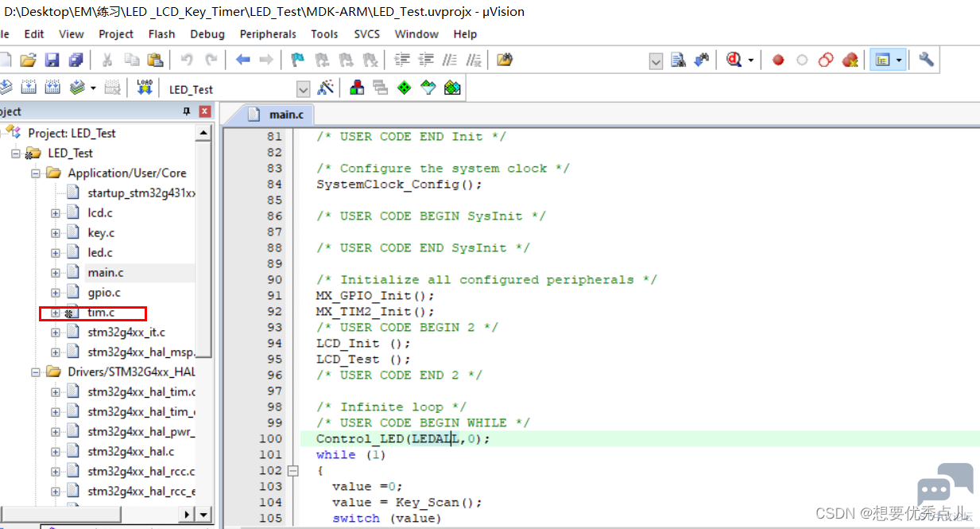
Task: Click the SystemClock_Config(); code line
Action: tap(399, 184)
